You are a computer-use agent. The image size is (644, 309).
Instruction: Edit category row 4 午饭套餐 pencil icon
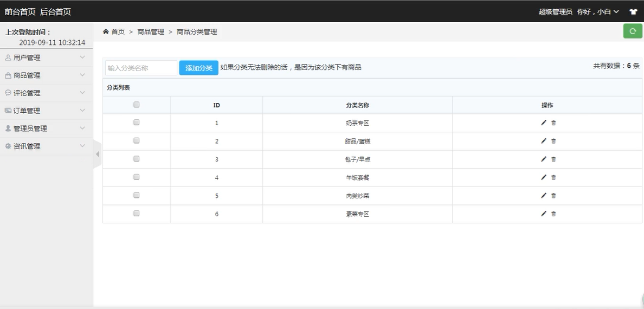[x=544, y=177]
